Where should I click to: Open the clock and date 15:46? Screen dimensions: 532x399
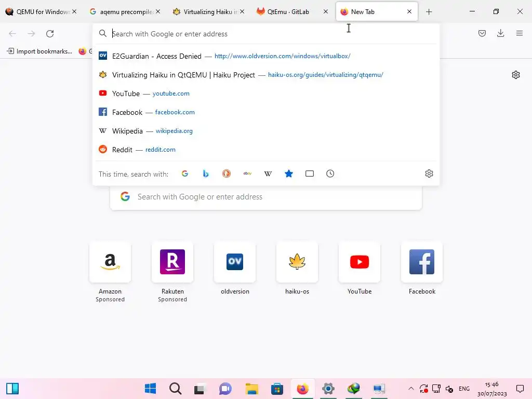pos(492,389)
